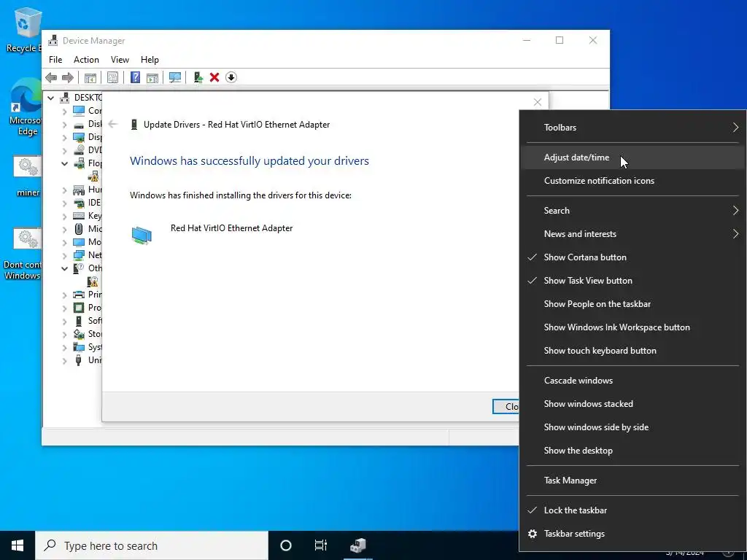Screen dimensions: 747x560
Task: Select the unknown warning device under Other devices
Action: 93,281
